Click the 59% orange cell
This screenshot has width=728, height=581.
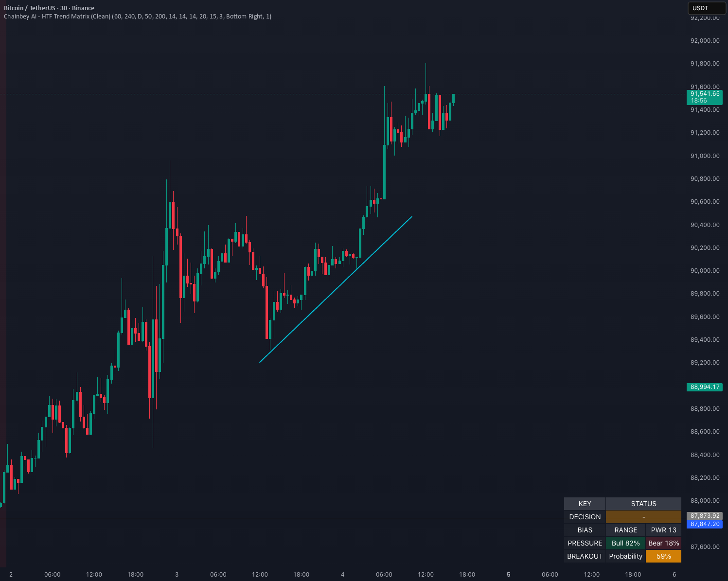pyautogui.click(x=663, y=556)
